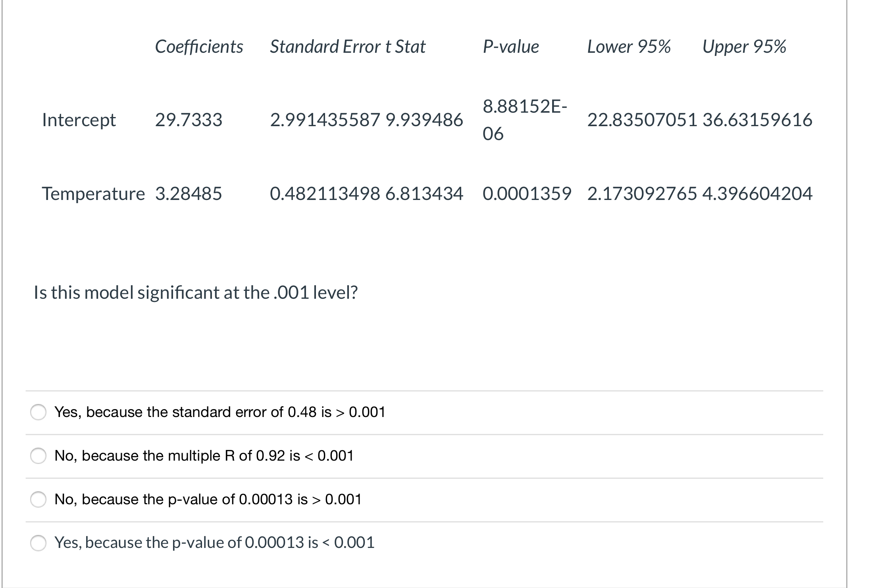Click the Intercept upper bound 36.63159616

[x=757, y=120]
